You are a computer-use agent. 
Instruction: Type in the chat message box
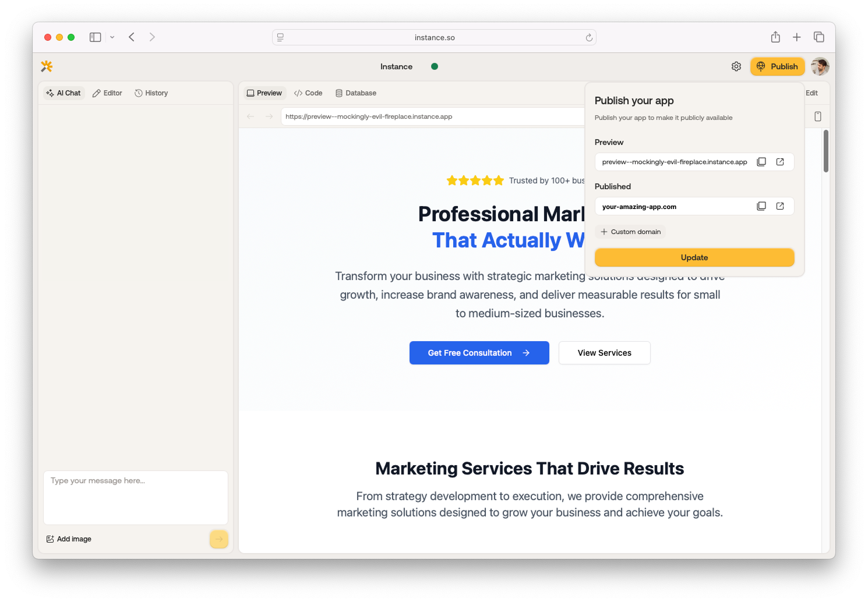click(x=135, y=497)
